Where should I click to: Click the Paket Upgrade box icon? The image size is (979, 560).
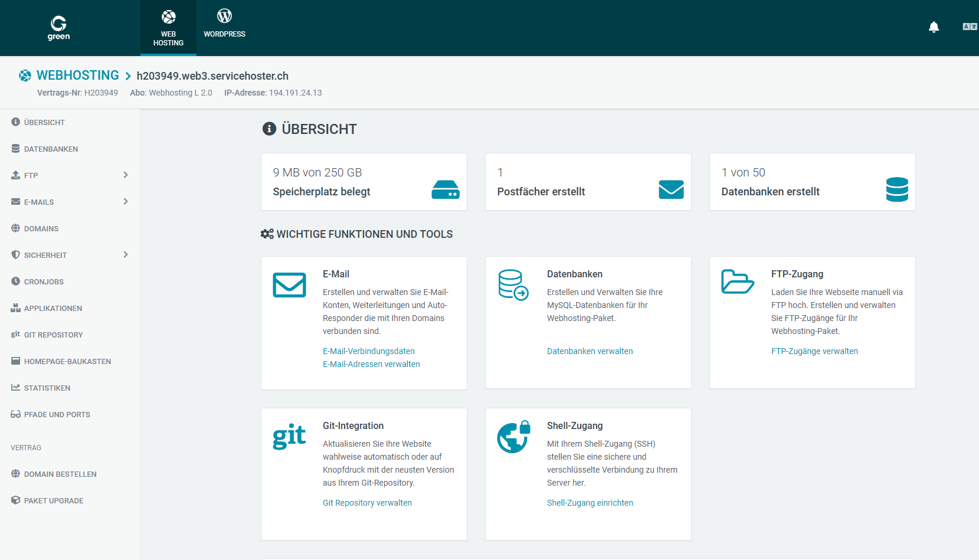[15, 500]
